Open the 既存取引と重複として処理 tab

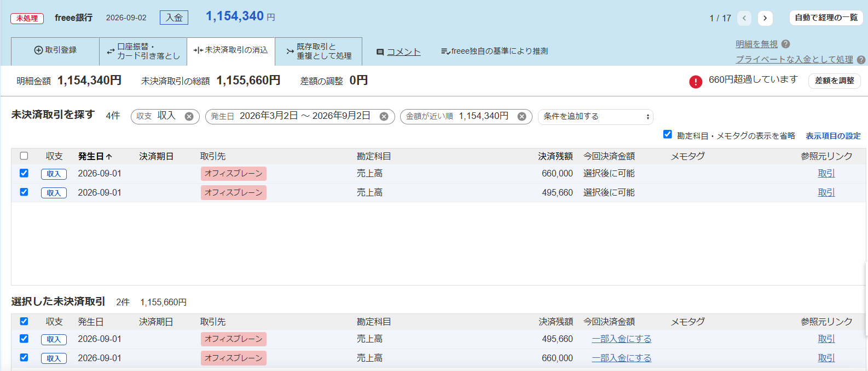319,51
